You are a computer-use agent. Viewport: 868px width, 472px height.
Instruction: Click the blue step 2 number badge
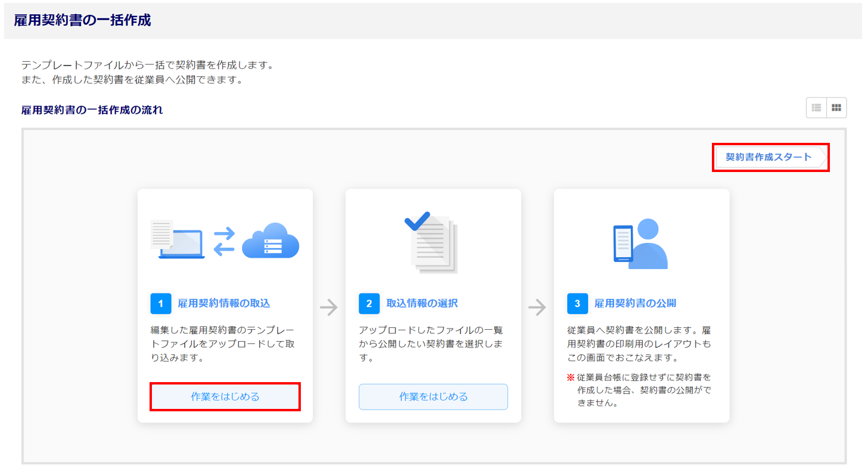(369, 304)
